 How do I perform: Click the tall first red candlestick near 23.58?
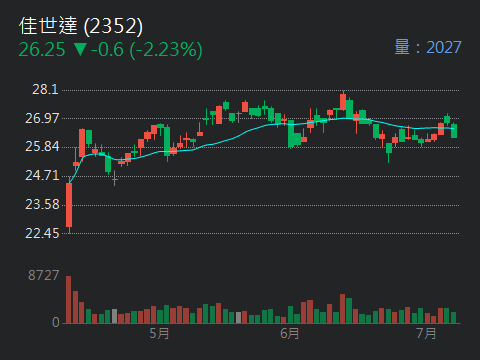(x=69, y=205)
